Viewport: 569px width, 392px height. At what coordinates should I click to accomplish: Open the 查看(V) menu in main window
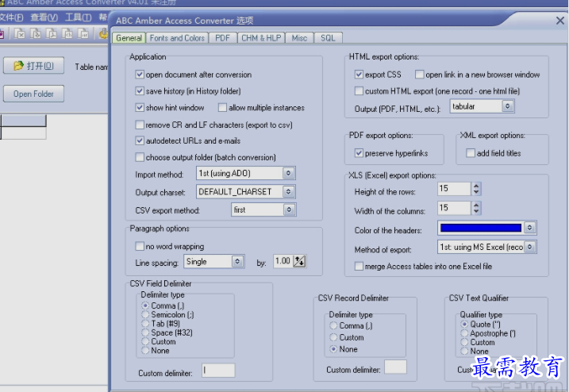(x=44, y=17)
